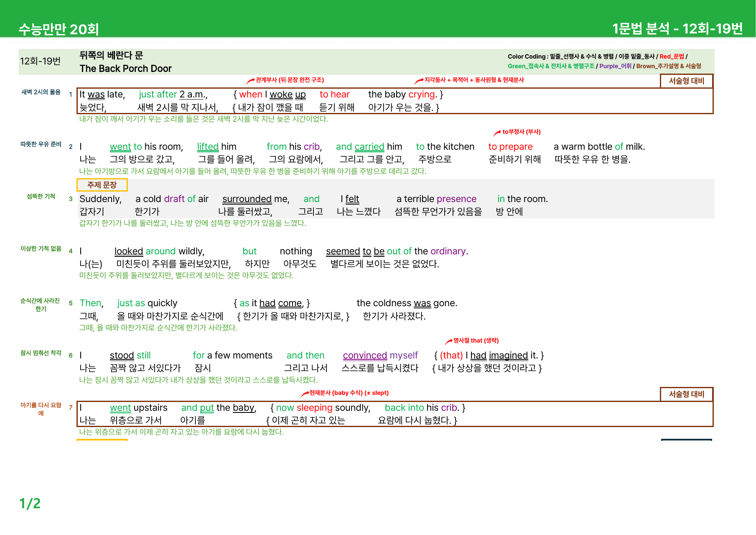Click the side summary '이상한 기척 없음'
This screenshot has width=756, height=535.
pyautogui.click(x=41, y=248)
